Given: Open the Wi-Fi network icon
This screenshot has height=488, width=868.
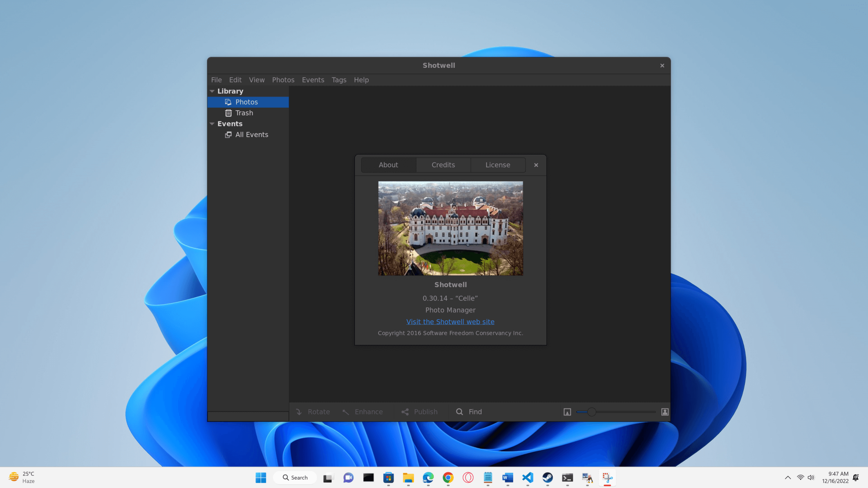Looking at the screenshot, I should click(800, 477).
